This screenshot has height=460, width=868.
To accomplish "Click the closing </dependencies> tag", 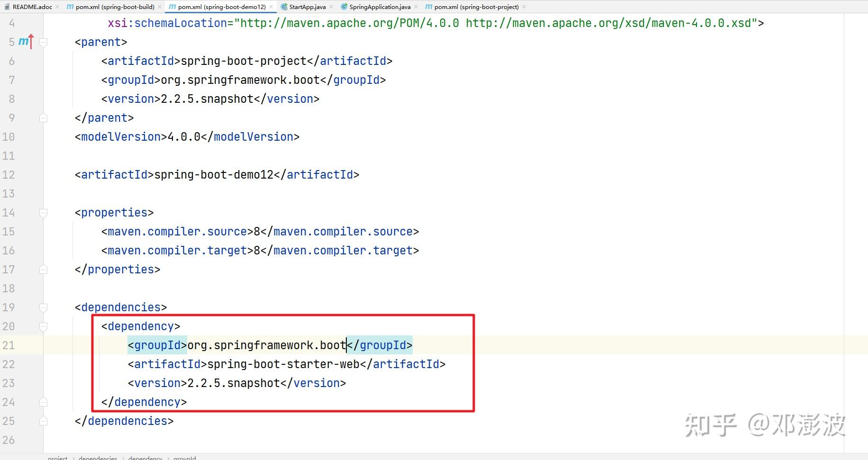I will point(124,421).
